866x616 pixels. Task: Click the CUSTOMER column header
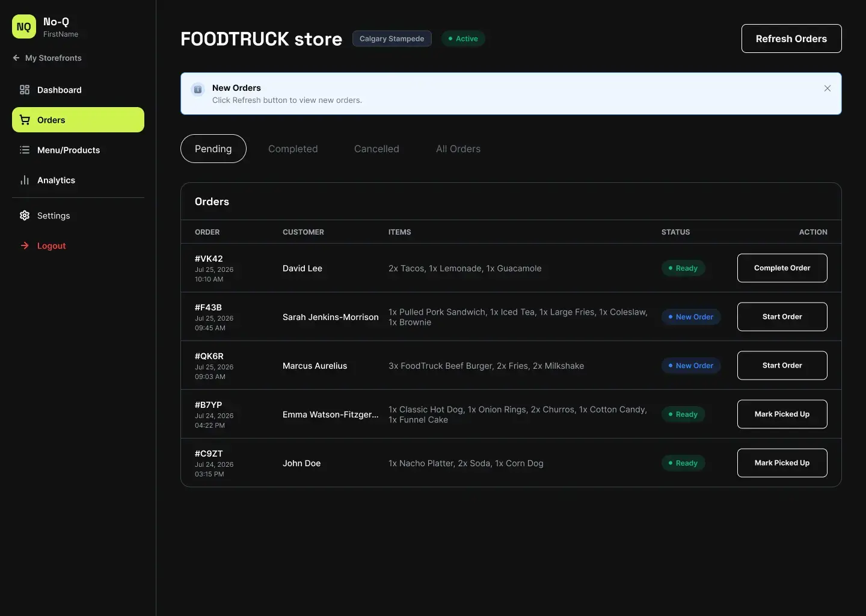(303, 232)
